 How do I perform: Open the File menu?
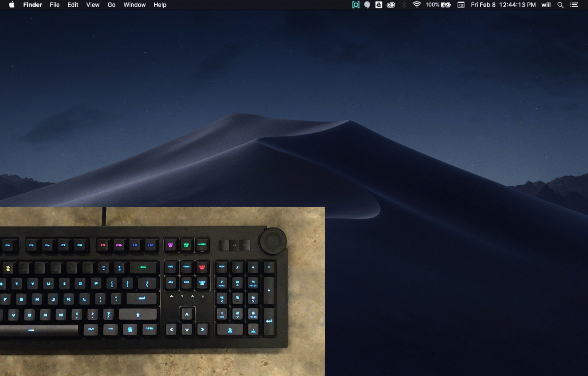pos(55,5)
